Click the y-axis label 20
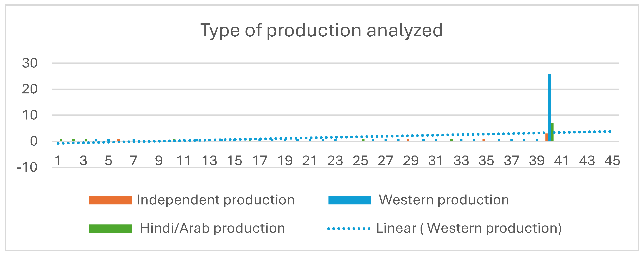The image size is (644, 256). pos(30,89)
